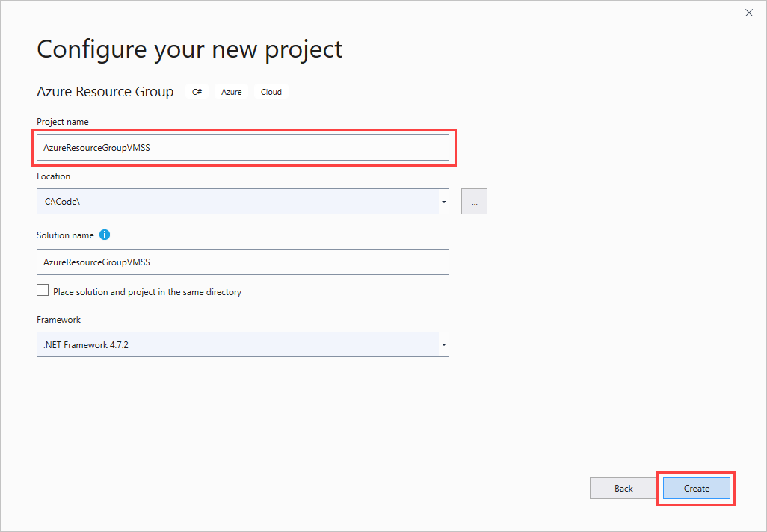Go back with the Back button
The image size is (767, 532).
coord(623,489)
